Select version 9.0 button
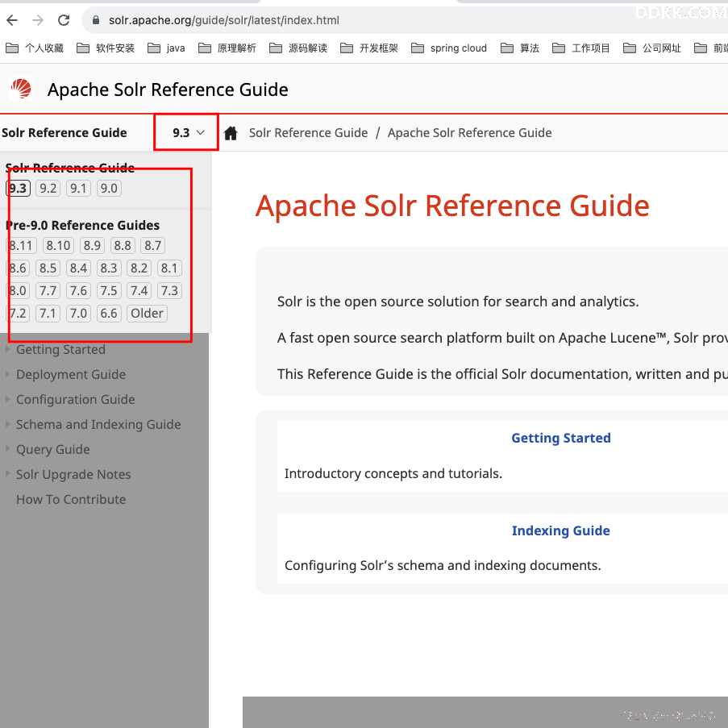728x728 pixels. click(109, 189)
